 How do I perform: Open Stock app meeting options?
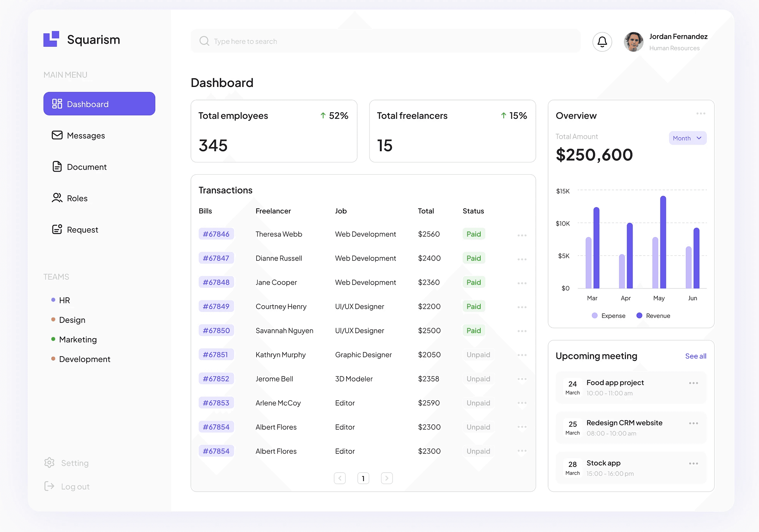point(693,463)
